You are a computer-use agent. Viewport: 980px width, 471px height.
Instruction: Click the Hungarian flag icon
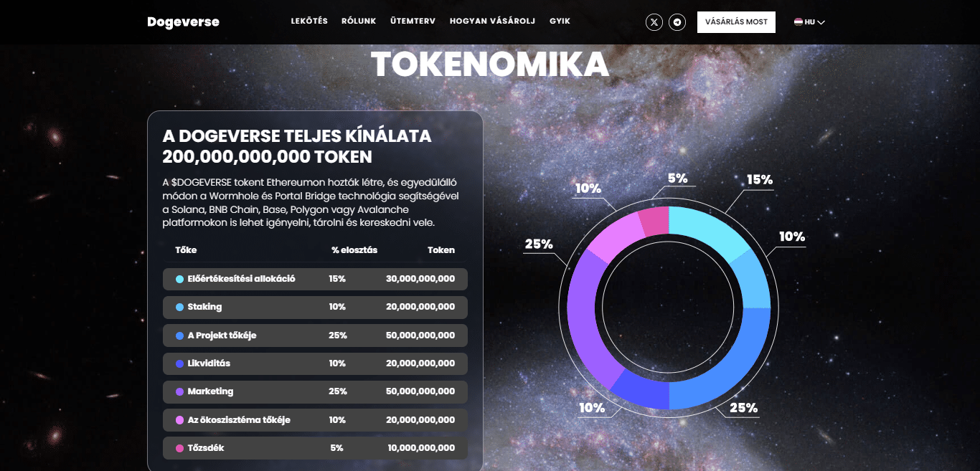(x=798, y=22)
